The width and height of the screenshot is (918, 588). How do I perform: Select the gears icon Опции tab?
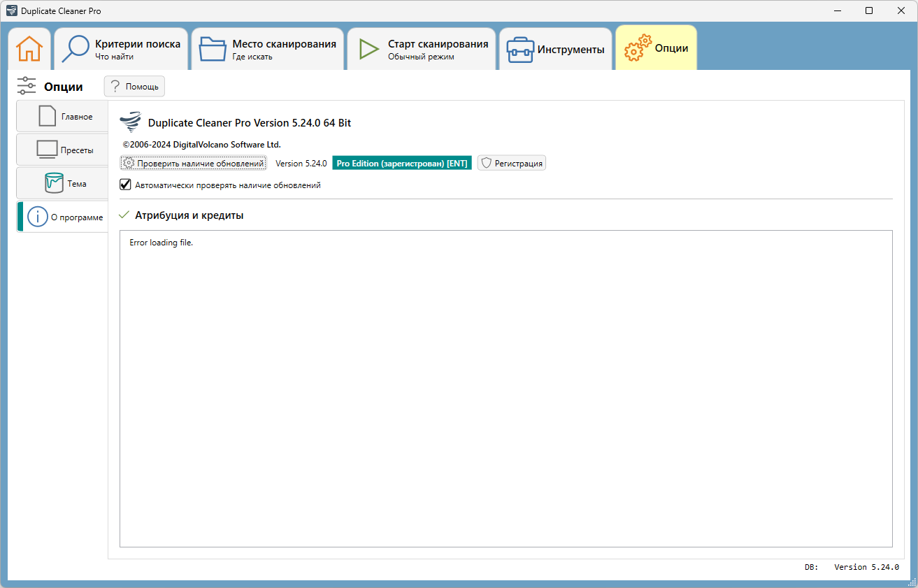(x=637, y=49)
